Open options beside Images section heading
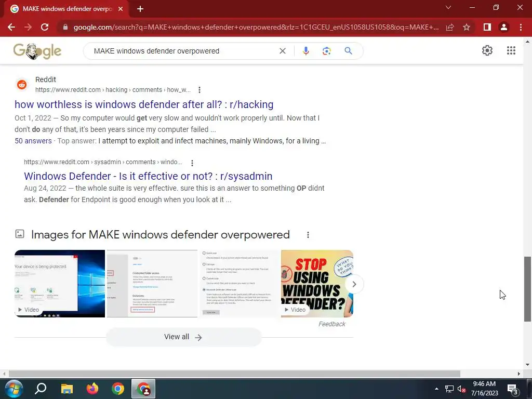 pyautogui.click(x=308, y=235)
